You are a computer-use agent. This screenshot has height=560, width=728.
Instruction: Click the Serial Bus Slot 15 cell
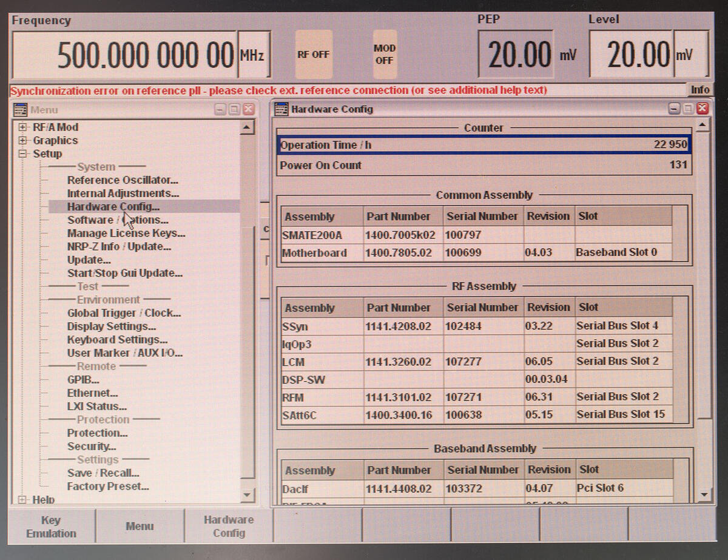pos(623,415)
